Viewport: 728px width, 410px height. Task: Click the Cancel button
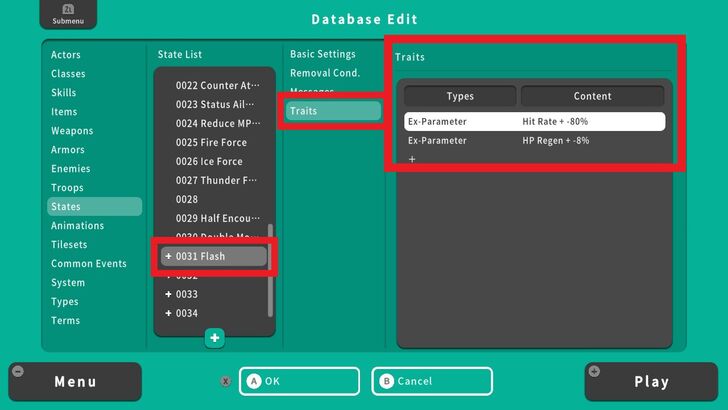(x=432, y=381)
